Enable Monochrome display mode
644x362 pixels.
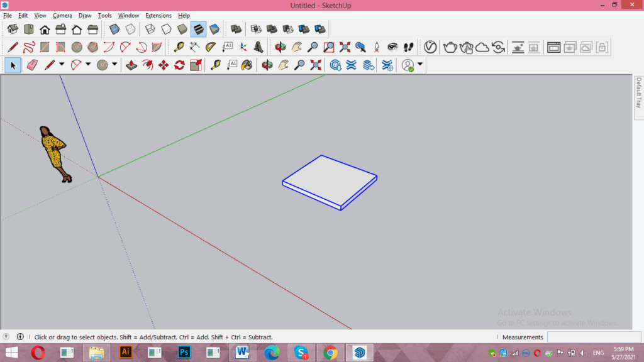[x=214, y=29]
